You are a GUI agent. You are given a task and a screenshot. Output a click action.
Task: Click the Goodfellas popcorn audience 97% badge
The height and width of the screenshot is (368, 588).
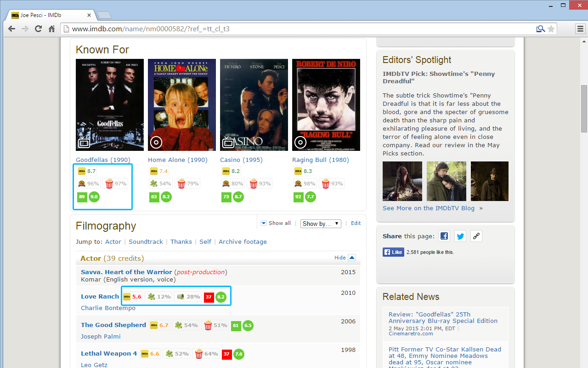pos(116,184)
